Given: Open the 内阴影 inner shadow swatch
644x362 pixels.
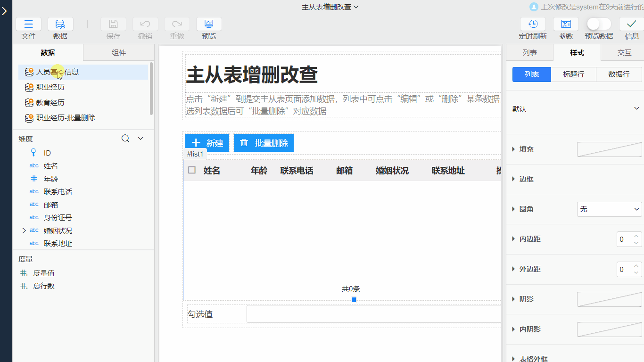Looking at the screenshot, I should coord(610,329).
